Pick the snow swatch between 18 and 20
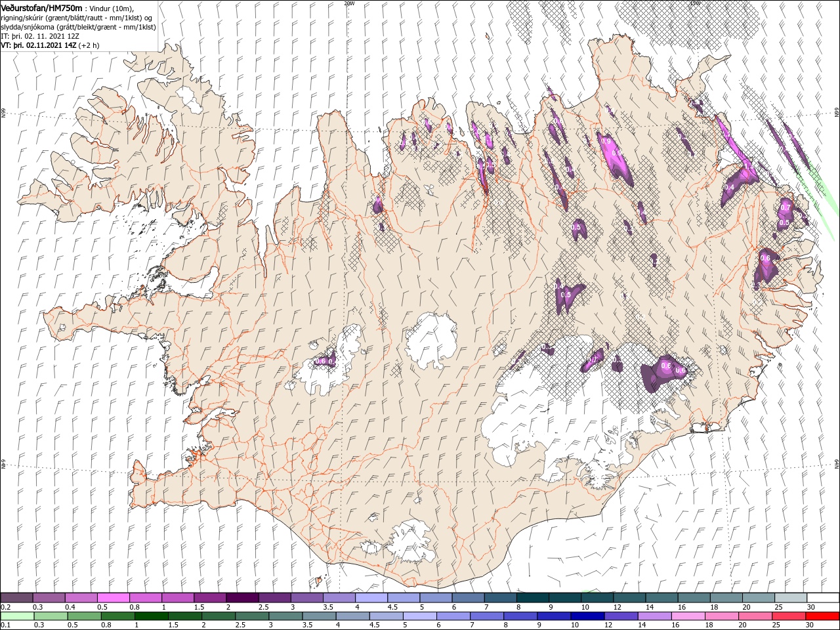Image resolution: width=840 pixels, height=630 pixels. (726, 598)
